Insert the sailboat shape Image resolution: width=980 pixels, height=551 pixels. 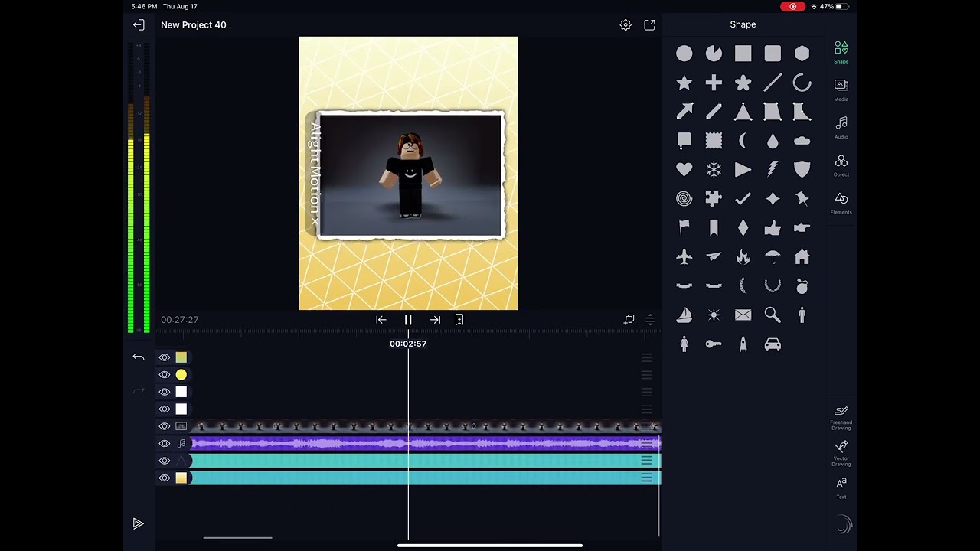click(x=684, y=315)
